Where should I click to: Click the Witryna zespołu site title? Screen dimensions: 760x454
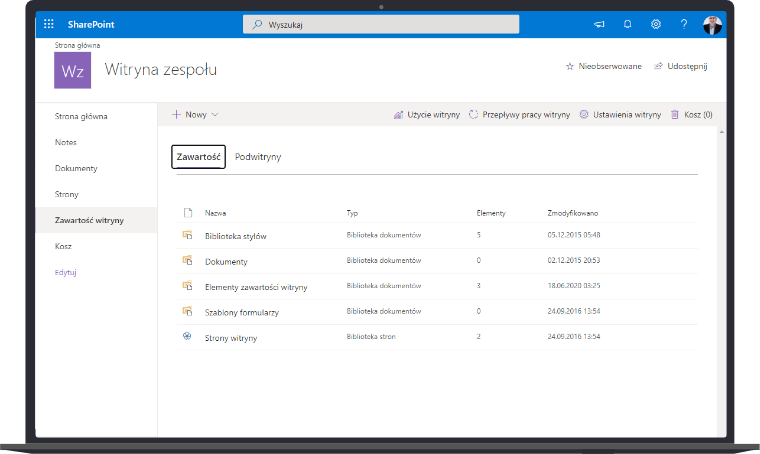pos(160,70)
